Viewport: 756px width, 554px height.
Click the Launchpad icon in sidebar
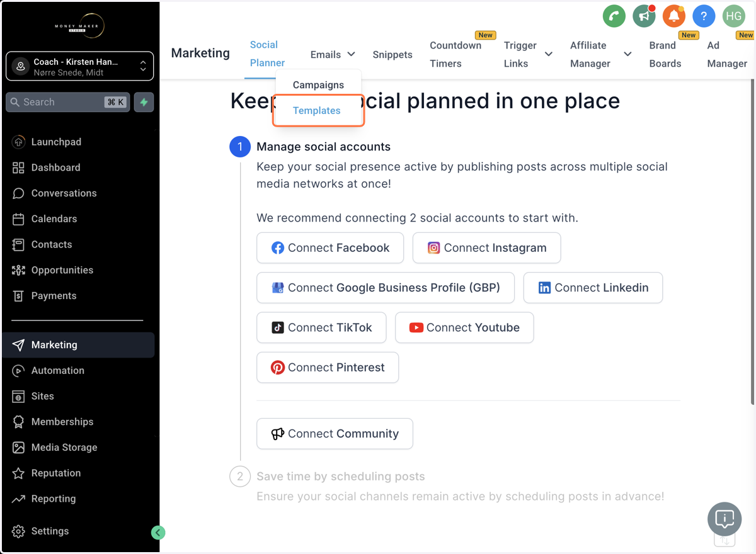[18, 142]
